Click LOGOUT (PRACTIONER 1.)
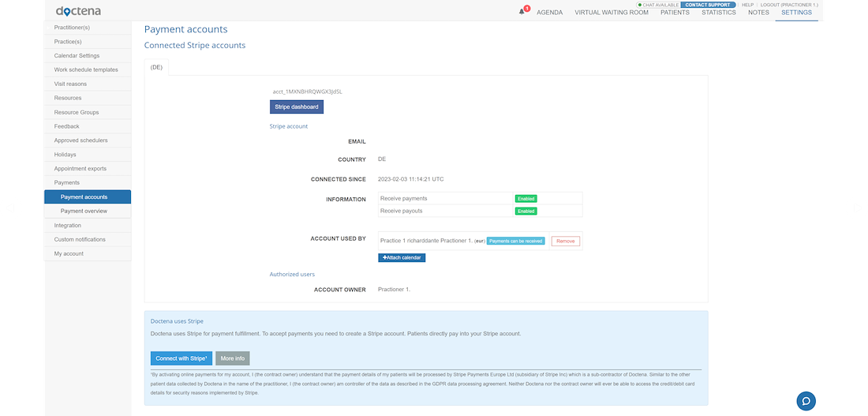 789,5
